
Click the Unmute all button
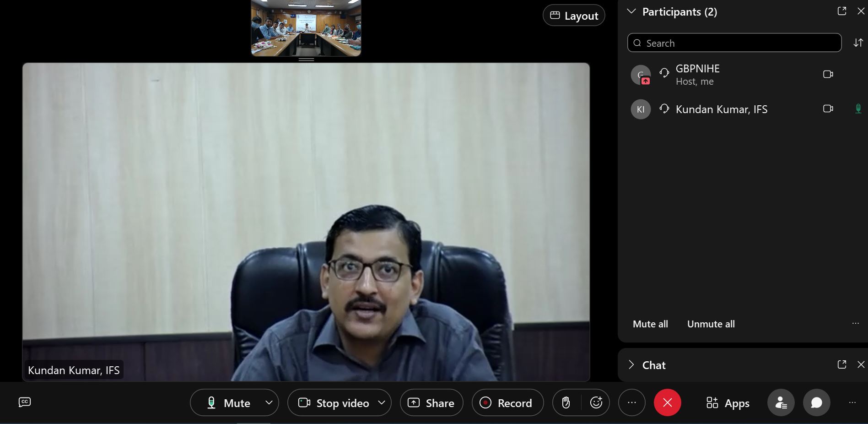pyautogui.click(x=711, y=324)
